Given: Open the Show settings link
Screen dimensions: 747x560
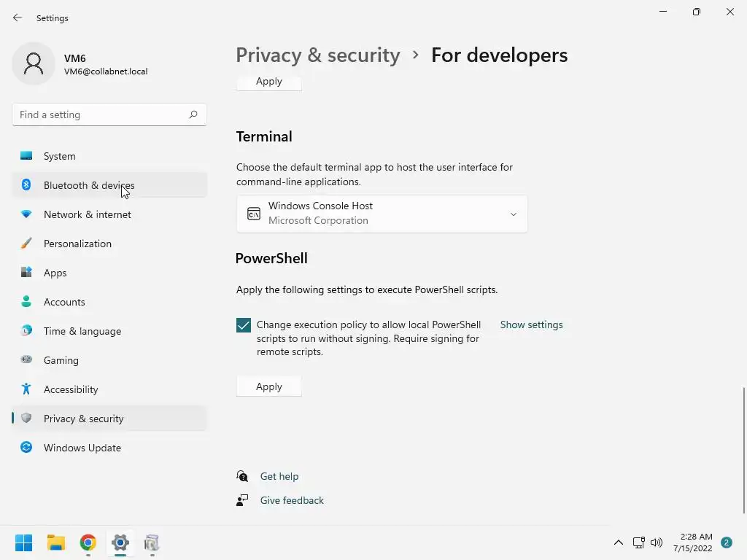Looking at the screenshot, I should tap(531, 324).
